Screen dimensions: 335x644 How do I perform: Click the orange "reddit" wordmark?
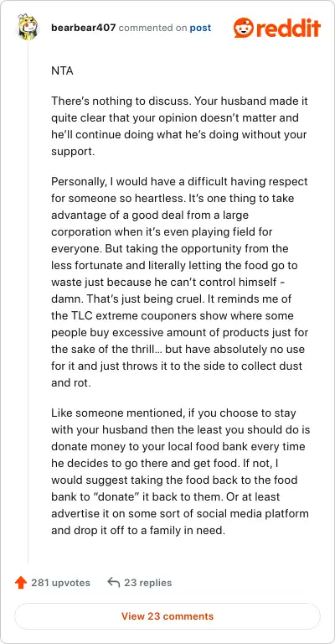tap(288, 29)
